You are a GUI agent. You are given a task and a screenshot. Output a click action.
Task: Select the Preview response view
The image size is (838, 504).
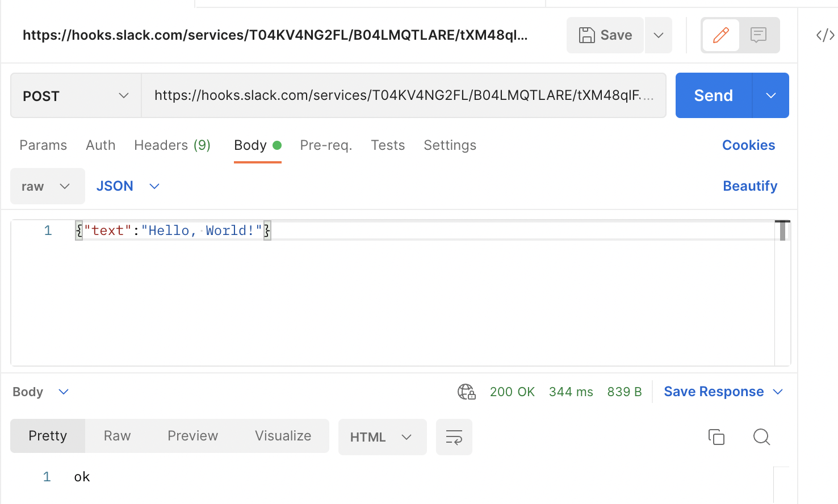[192, 436]
